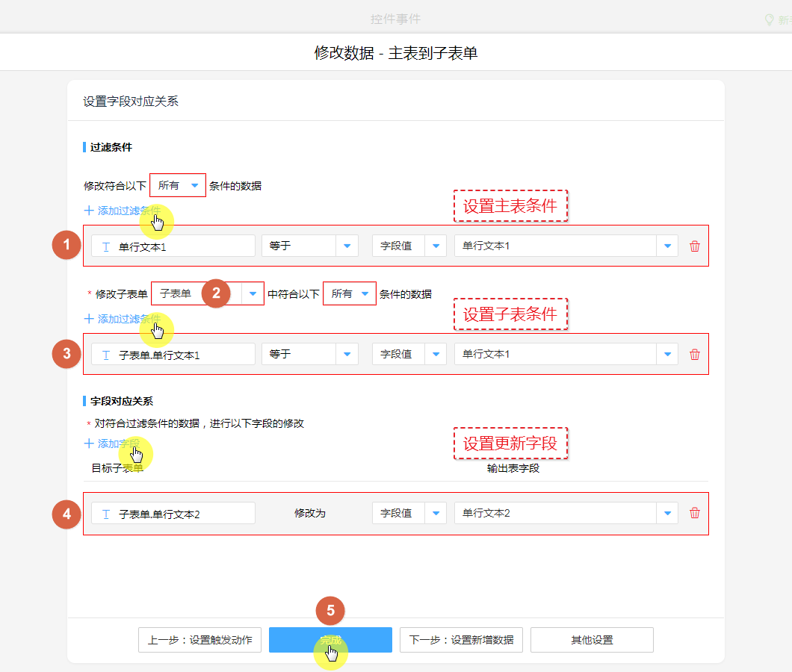The width and height of the screenshot is (792, 672).
Task: Click plus icon to add main filter condition
Action: (89, 211)
